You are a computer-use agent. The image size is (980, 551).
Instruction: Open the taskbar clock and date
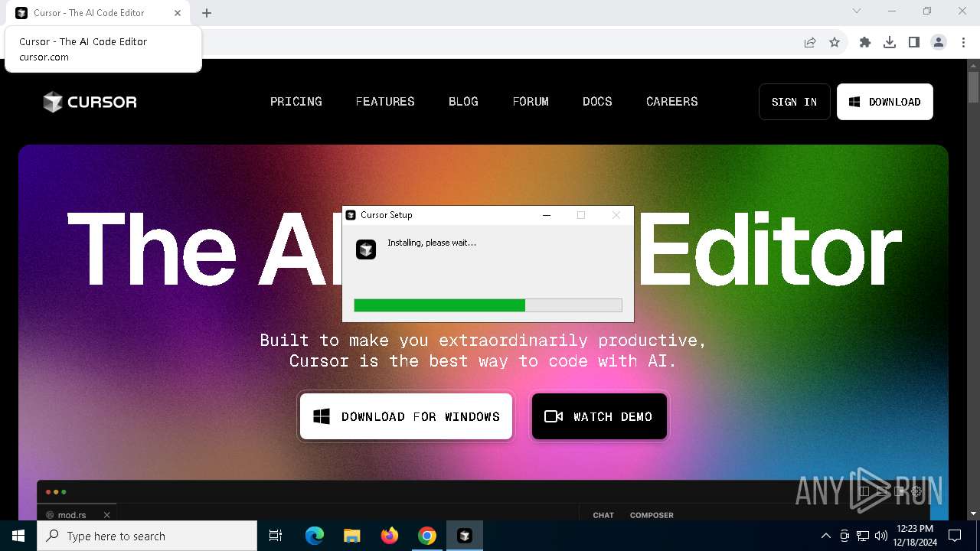pos(914,536)
